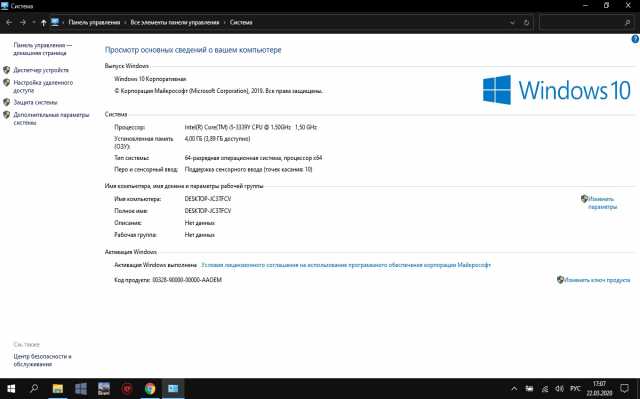This screenshot has width=640, height=399.
Task: Click shield icon beside 'Настройка удаленного доступа'
Action: point(7,83)
